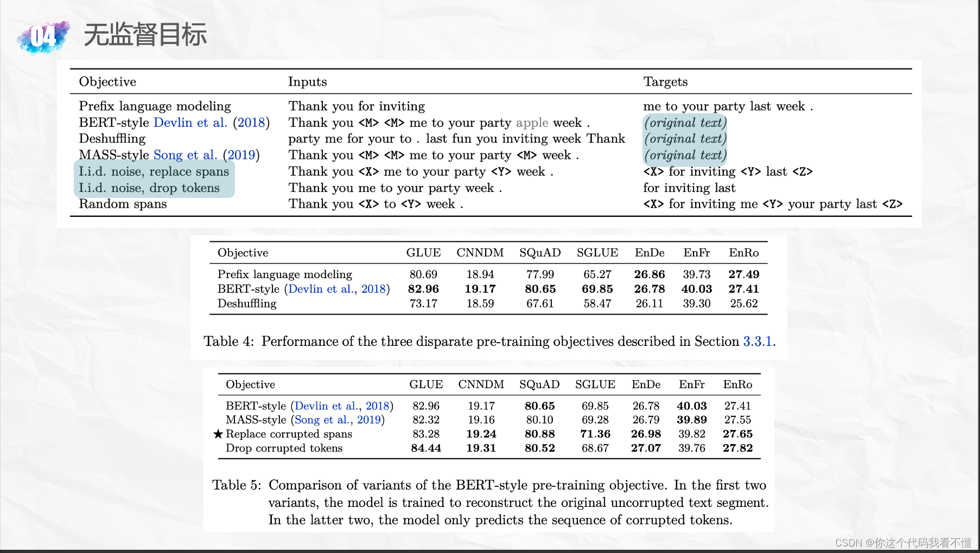Viewport: 980px width, 553px height.
Task: Click the 'Inputs' column header
Action: [x=308, y=82]
